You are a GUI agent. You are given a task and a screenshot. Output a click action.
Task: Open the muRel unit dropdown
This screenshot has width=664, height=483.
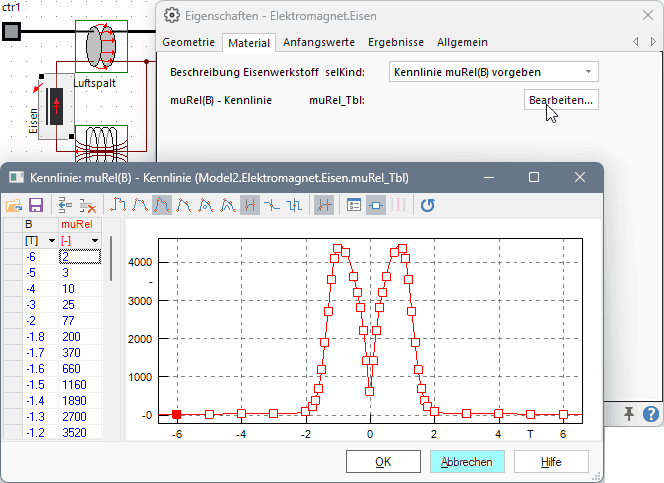click(95, 241)
